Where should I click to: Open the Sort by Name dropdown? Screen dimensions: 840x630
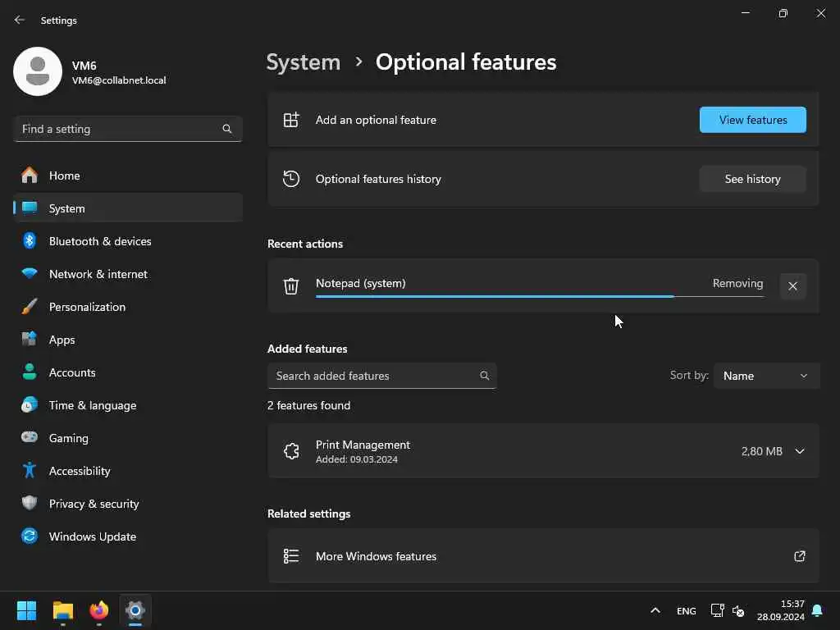click(x=766, y=376)
